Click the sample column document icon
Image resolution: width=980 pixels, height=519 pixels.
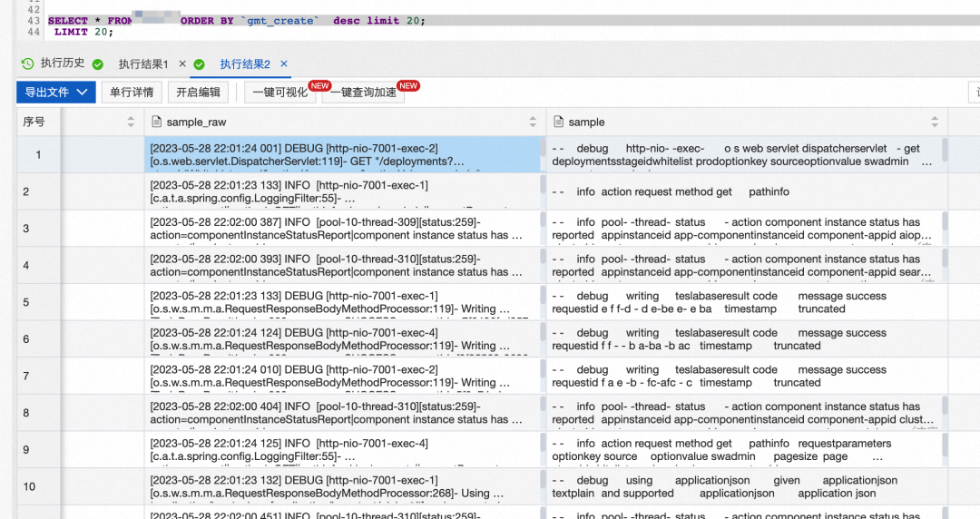[x=559, y=122]
